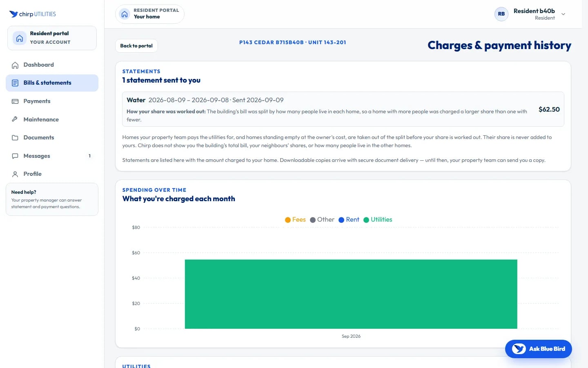Click Back to portal button
This screenshot has height=368, width=588.
tap(136, 46)
